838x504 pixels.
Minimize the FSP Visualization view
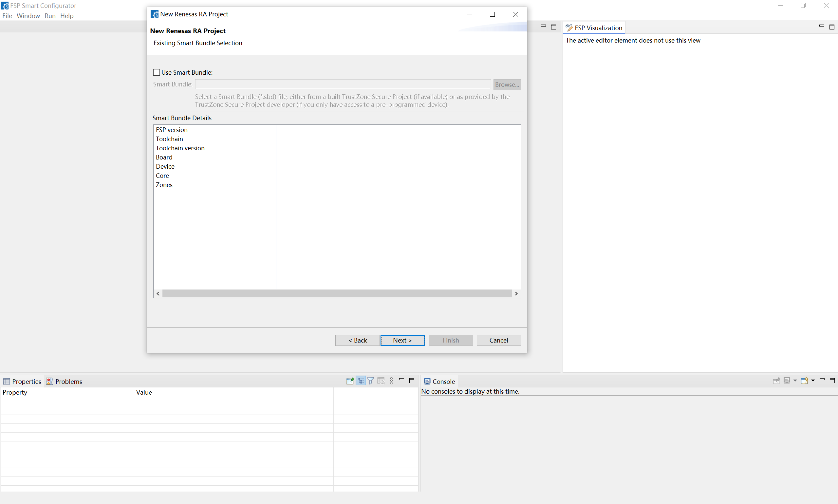[x=822, y=26]
